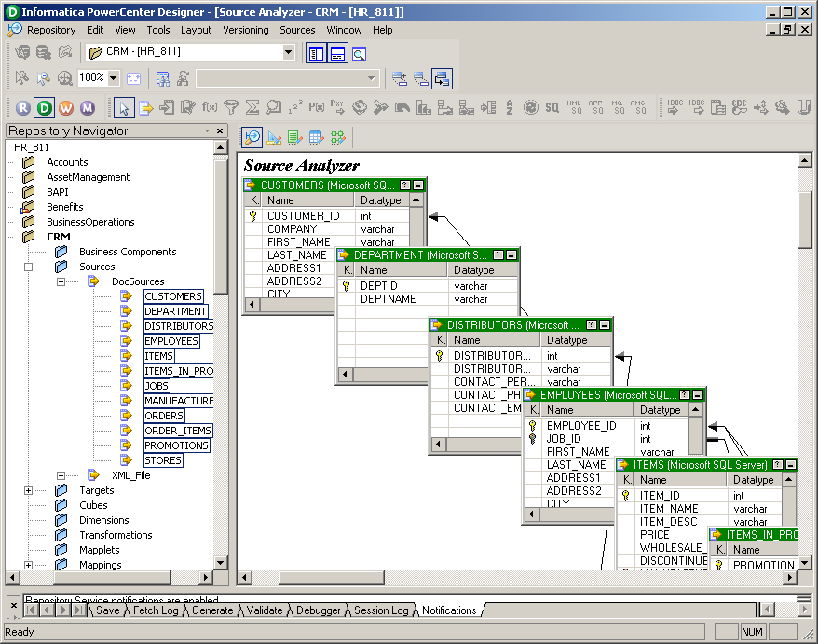Switch to the Session Log tab
Viewport: 818px width, 644px height.
pyautogui.click(x=380, y=610)
